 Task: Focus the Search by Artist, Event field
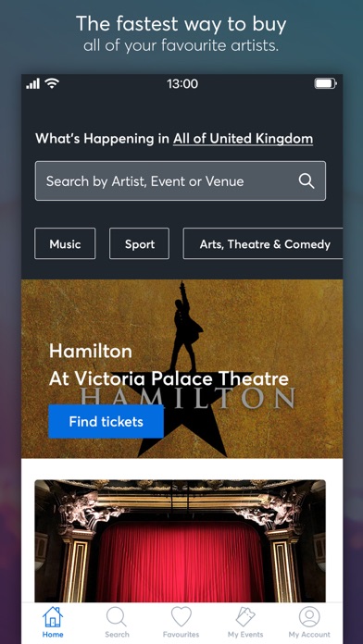tap(181, 180)
